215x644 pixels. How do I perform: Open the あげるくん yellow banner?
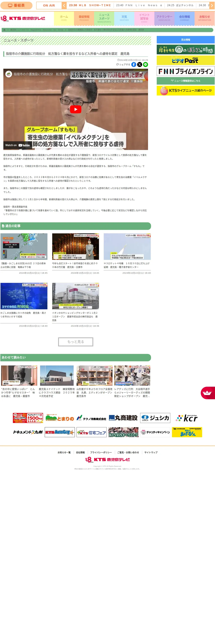[187, 432]
